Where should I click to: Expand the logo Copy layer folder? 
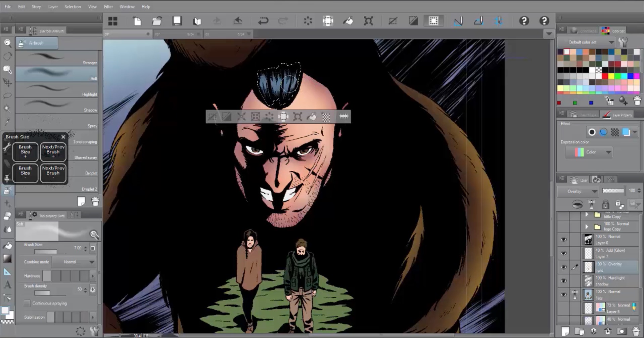[587, 227]
